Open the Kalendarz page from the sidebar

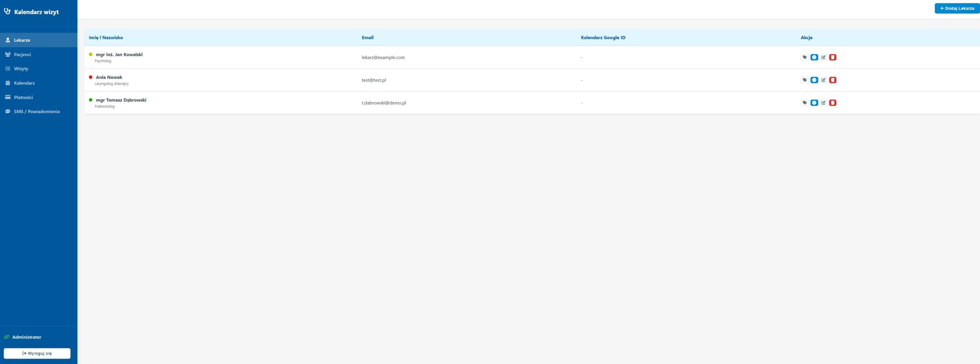tap(24, 83)
